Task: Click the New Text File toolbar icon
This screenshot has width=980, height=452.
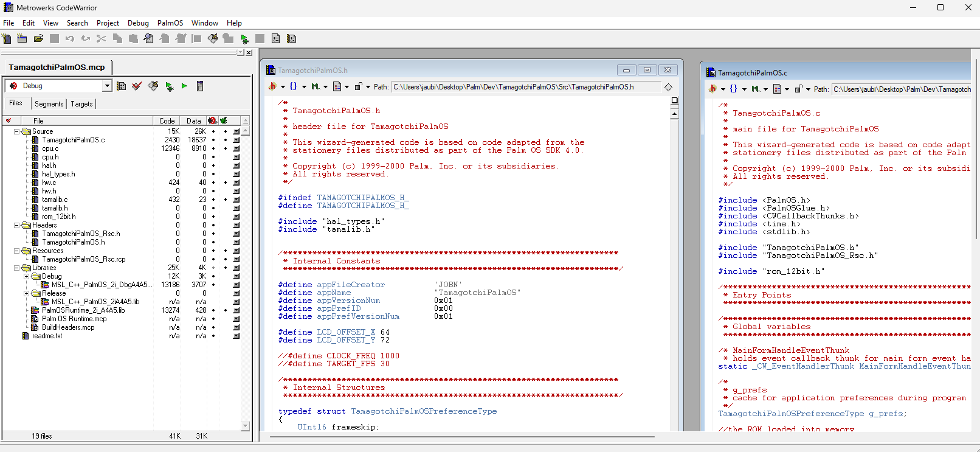Action: (7, 38)
